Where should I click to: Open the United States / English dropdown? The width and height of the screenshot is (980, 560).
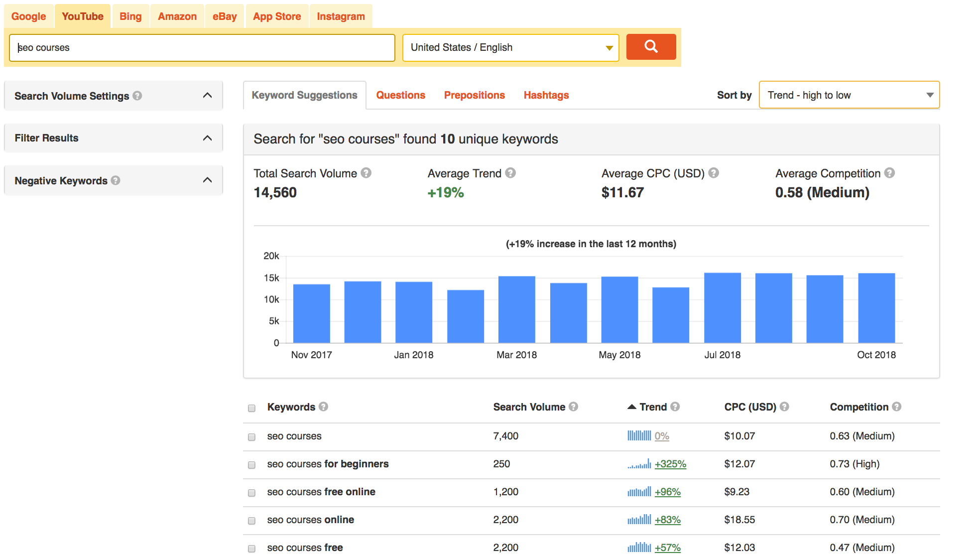coord(510,48)
